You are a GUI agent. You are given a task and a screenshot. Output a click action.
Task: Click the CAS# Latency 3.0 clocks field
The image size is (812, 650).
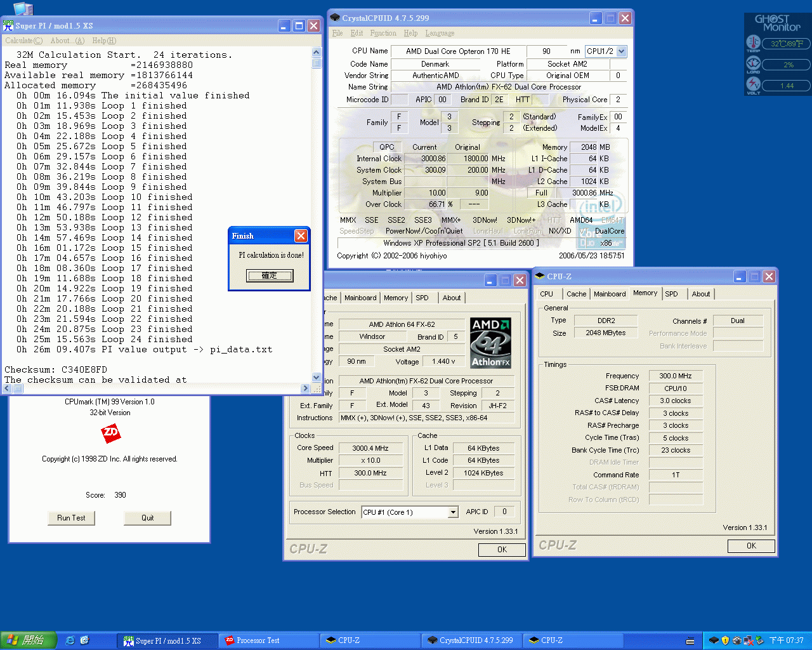(676, 401)
